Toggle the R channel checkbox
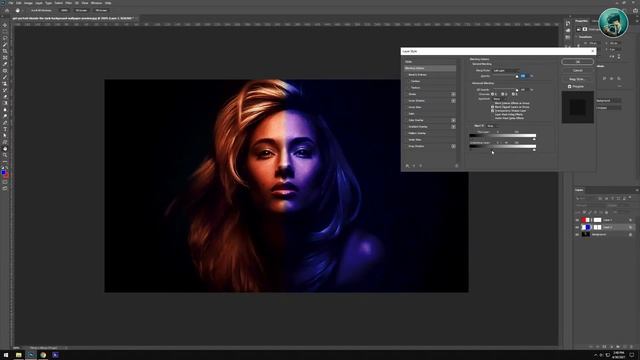This screenshot has width=640, height=360. point(493,94)
